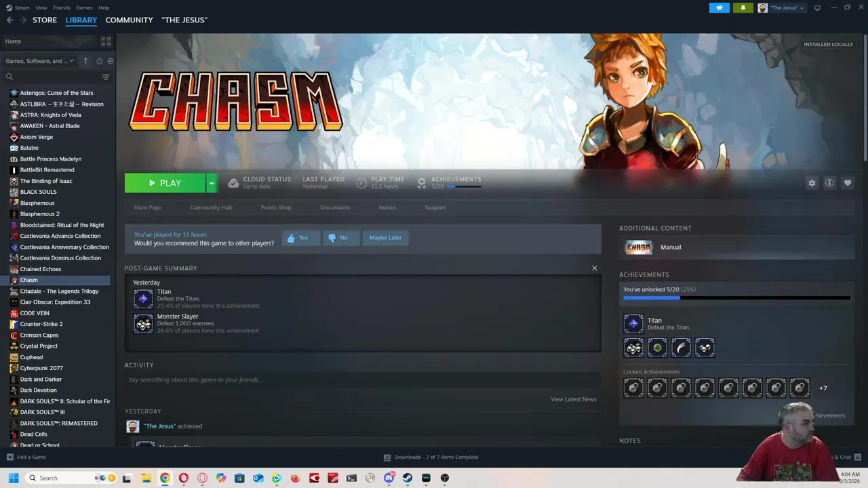Click Add a Game

26,457
